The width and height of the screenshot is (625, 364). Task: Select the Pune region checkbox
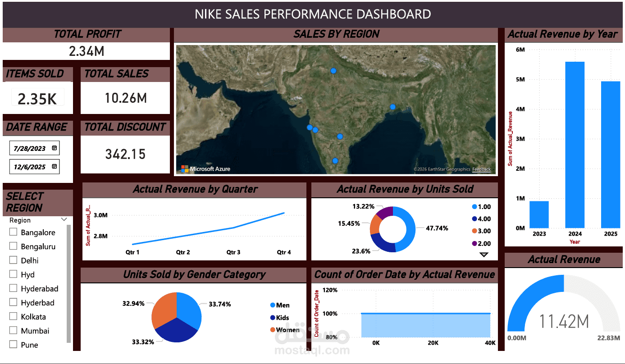14,344
